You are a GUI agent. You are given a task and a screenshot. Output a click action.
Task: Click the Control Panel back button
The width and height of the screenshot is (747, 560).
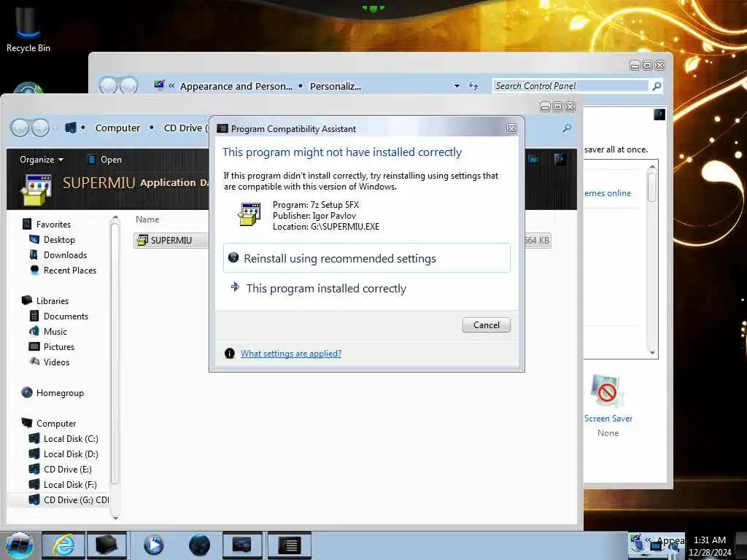tap(109, 86)
